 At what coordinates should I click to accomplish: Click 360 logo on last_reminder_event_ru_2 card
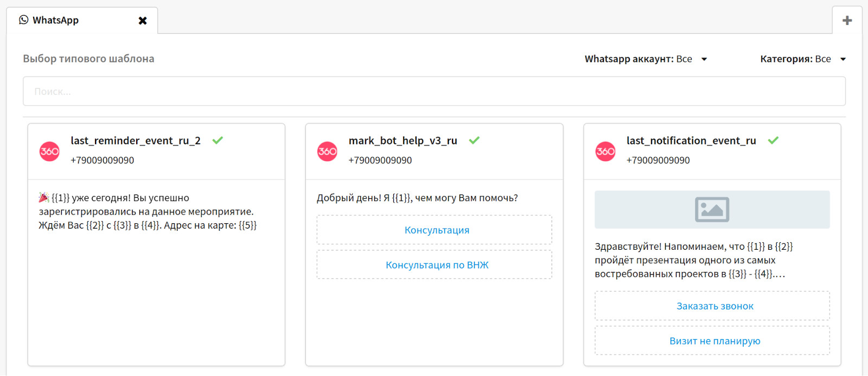coord(49,151)
